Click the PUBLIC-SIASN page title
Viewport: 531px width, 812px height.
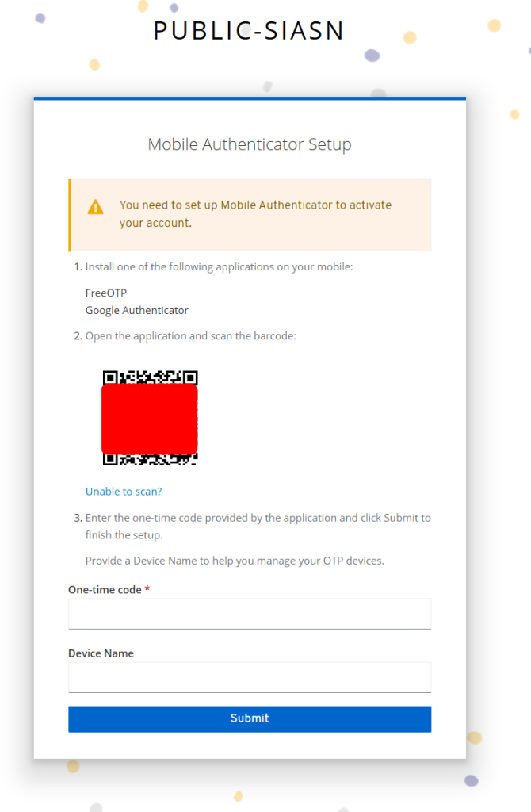[249, 31]
